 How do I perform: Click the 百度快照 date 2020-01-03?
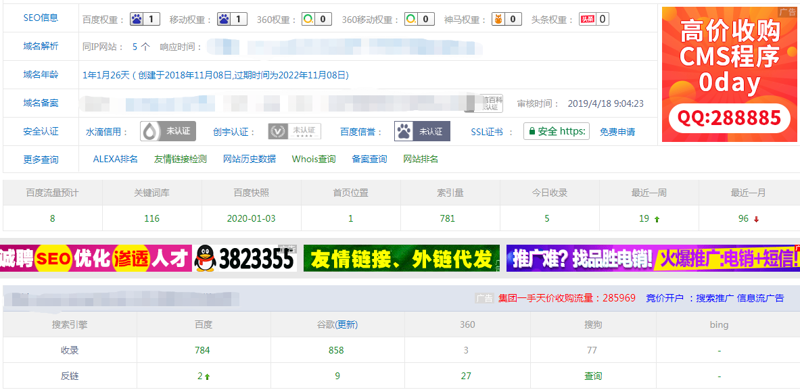coord(251,218)
